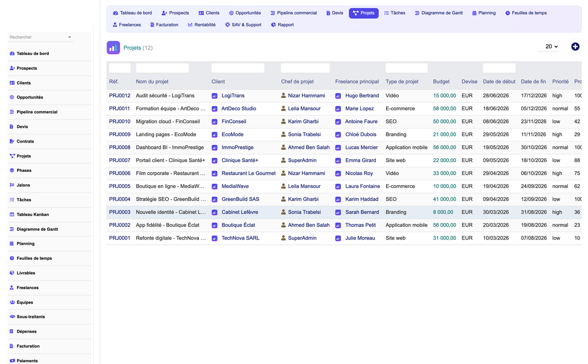The width and height of the screenshot is (588, 364).
Task: Click the Opportunités target icon in sidebar
Action: point(12,97)
